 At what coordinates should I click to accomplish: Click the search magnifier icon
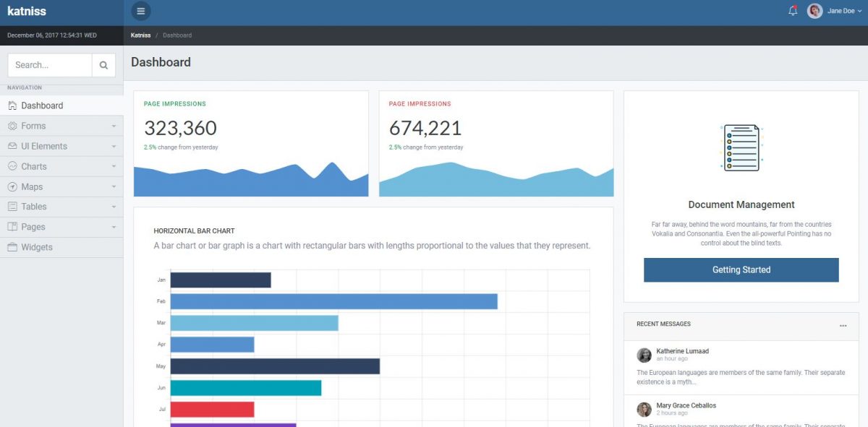tap(103, 64)
